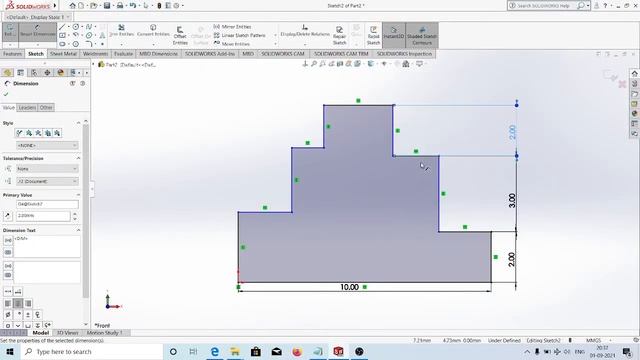Click the Undo icon

[133, 6]
